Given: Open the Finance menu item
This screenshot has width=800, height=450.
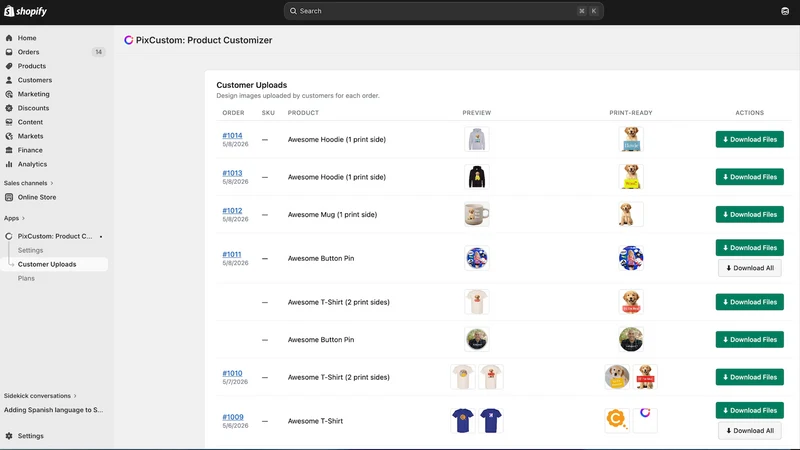Looking at the screenshot, I should [30, 150].
